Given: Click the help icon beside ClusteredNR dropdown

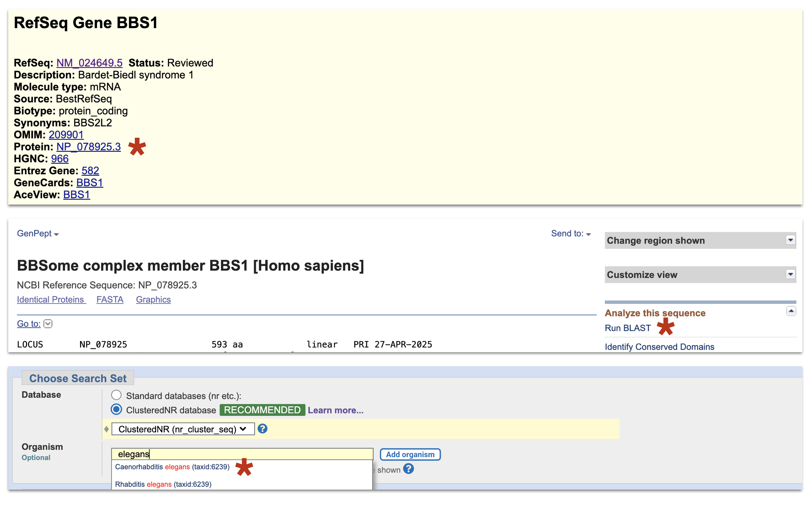Looking at the screenshot, I should click(x=262, y=429).
